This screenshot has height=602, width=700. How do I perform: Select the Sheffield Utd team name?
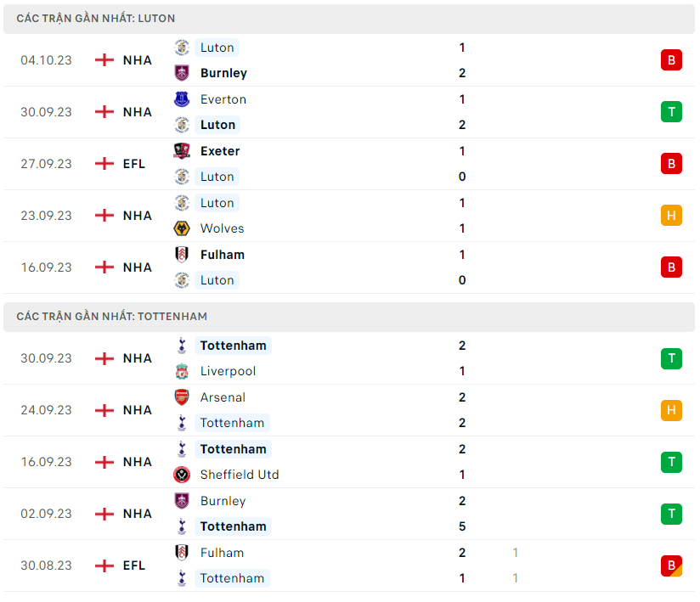[x=240, y=475]
